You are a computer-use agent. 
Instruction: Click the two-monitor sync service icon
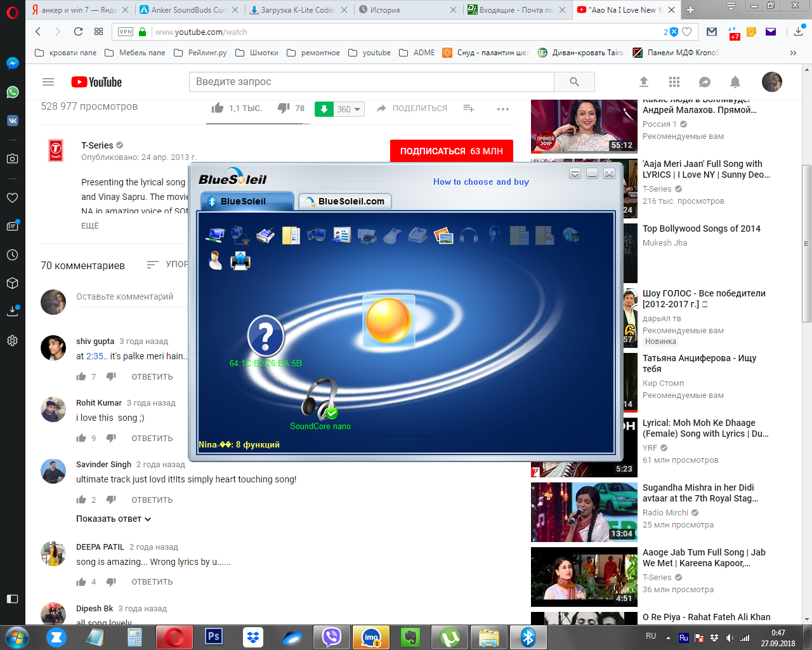317,235
